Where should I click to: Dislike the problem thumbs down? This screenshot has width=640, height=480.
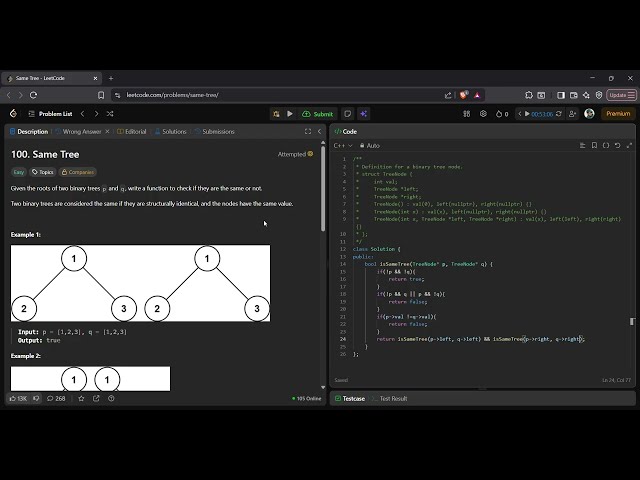(36, 398)
